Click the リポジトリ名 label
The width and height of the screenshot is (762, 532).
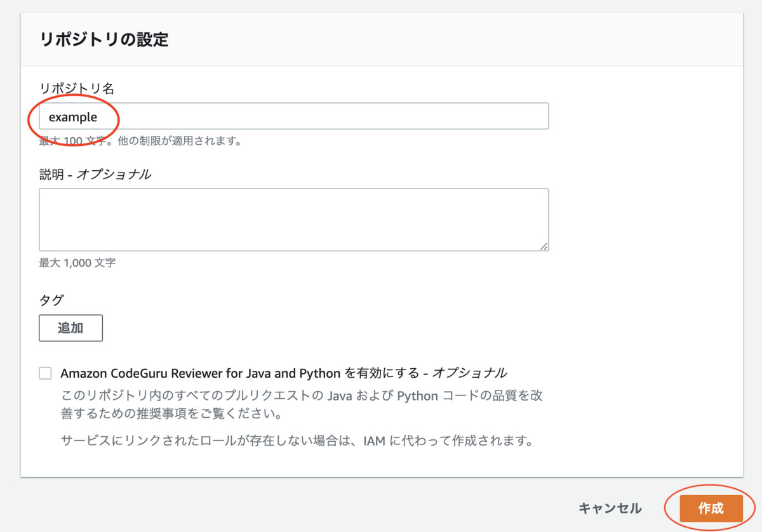click(x=76, y=89)
